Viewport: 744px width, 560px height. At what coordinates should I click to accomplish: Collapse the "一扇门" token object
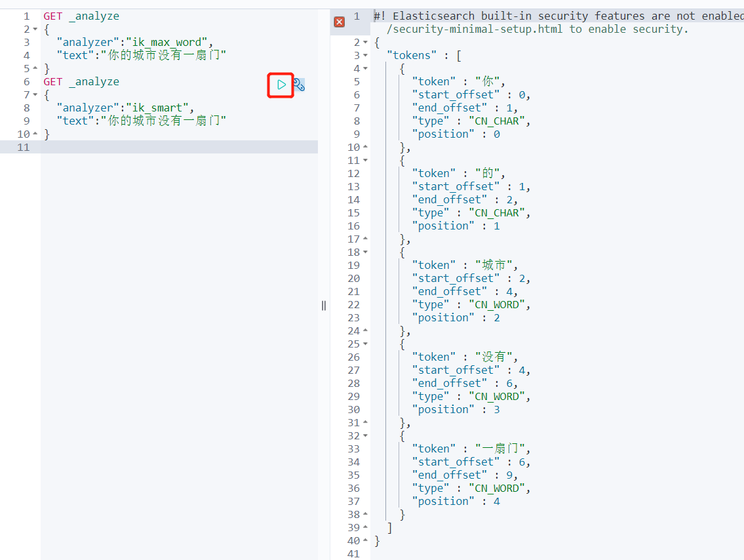tap(364, 435)
